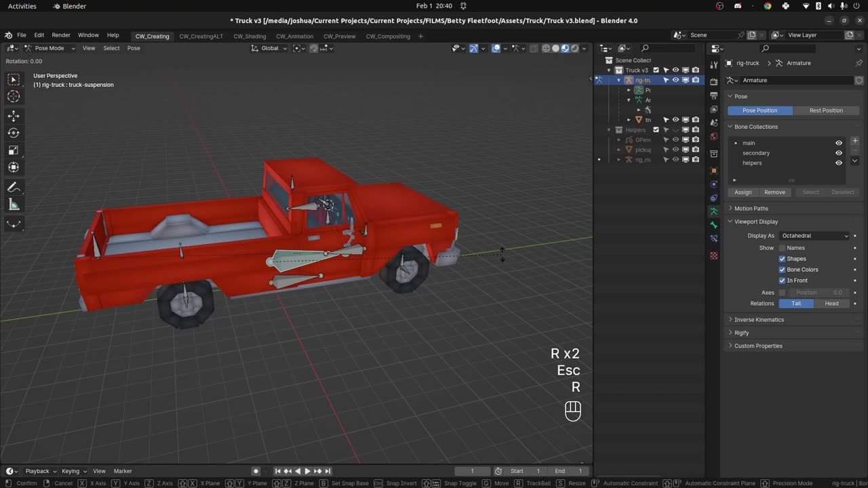Hide the helpers bone collection

click(x=839, y=163)
